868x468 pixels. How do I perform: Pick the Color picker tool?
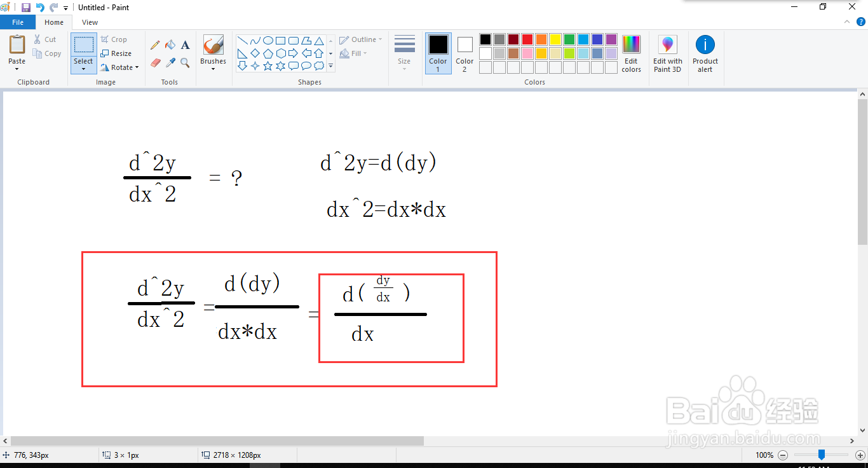click(170, 62)
